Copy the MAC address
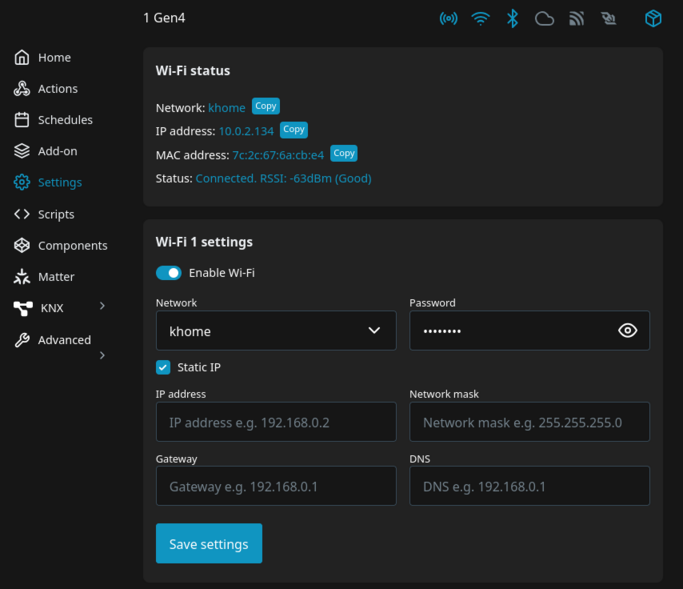Screen dimensions: 683x589 [344, 153]
